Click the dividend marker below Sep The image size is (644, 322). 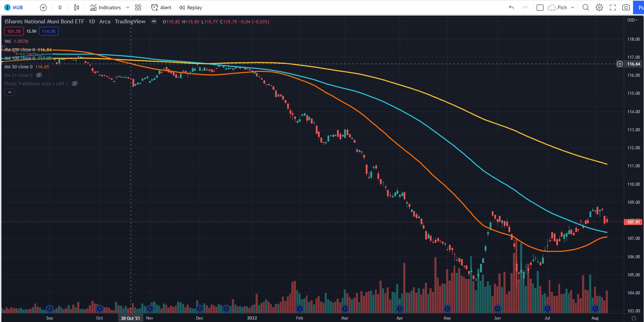point(50,309)
